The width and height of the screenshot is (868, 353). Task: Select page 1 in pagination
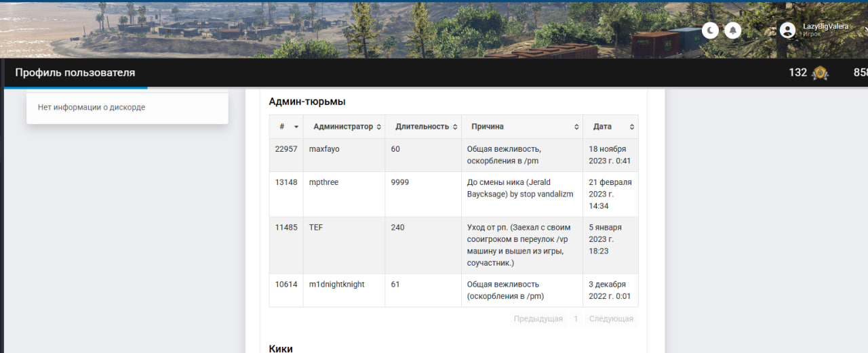576,318
